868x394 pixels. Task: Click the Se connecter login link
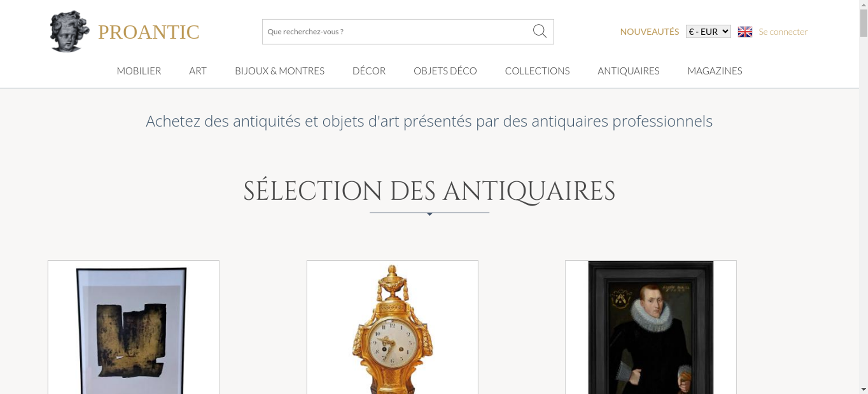(783, 32)
